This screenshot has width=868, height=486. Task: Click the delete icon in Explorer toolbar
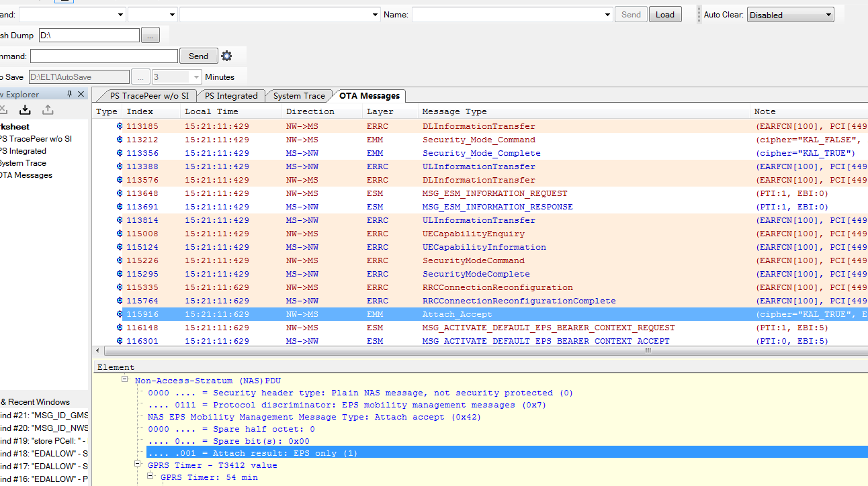pos(5,109)
